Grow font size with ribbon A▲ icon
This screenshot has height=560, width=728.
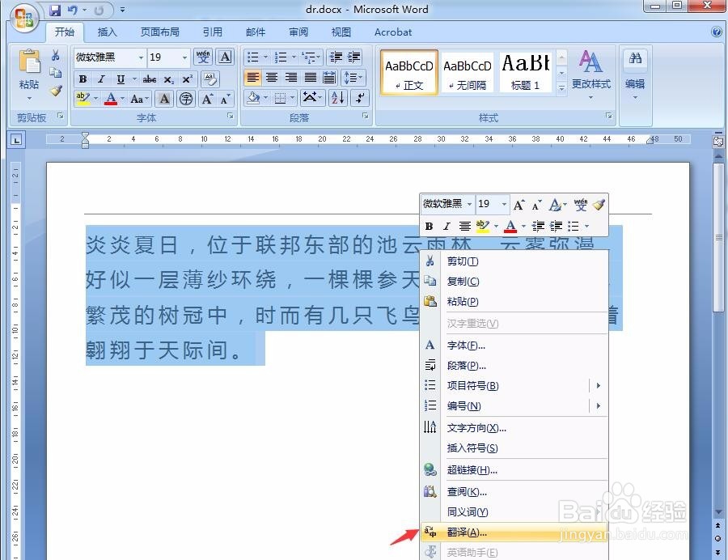point(206,99)
